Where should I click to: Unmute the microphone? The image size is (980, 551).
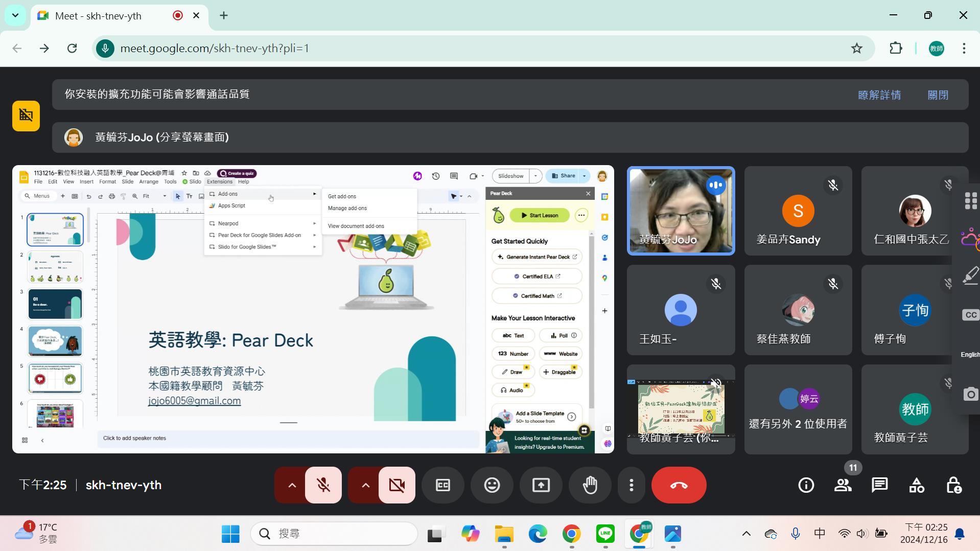click(x=323, y=485)
